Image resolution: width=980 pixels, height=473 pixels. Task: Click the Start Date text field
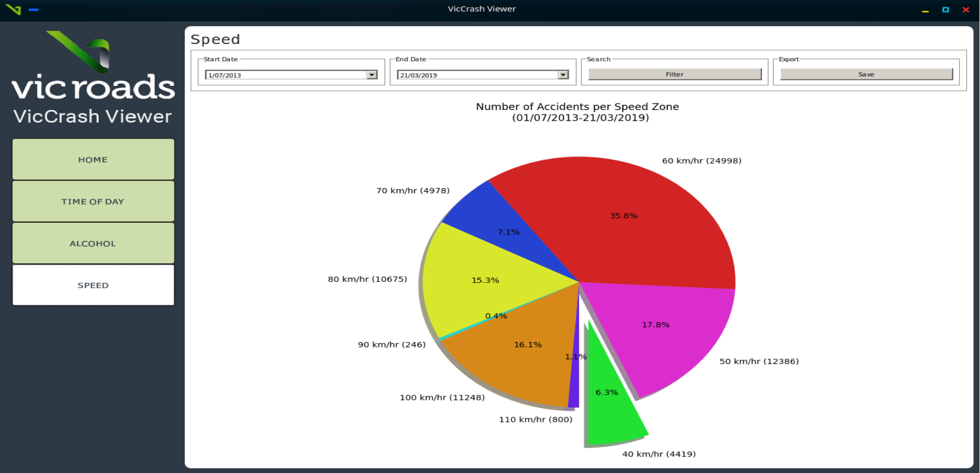[x=281, y=75]
